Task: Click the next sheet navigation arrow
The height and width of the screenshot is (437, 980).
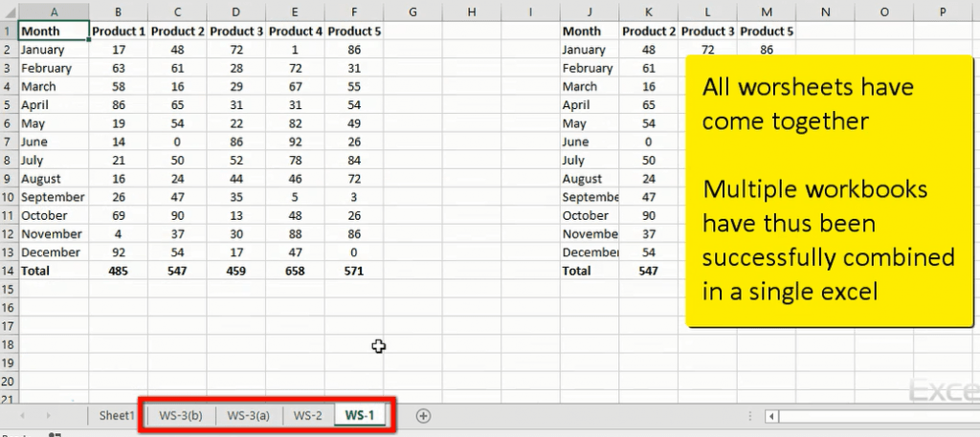Action: pyautogui.click(x=48, y=416)
